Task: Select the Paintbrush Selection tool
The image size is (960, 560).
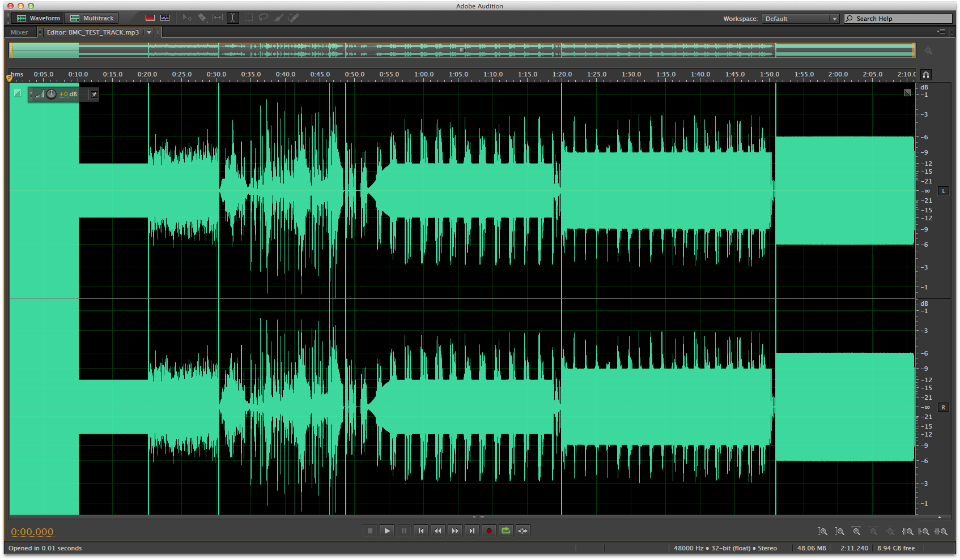Action: point(279,18)
